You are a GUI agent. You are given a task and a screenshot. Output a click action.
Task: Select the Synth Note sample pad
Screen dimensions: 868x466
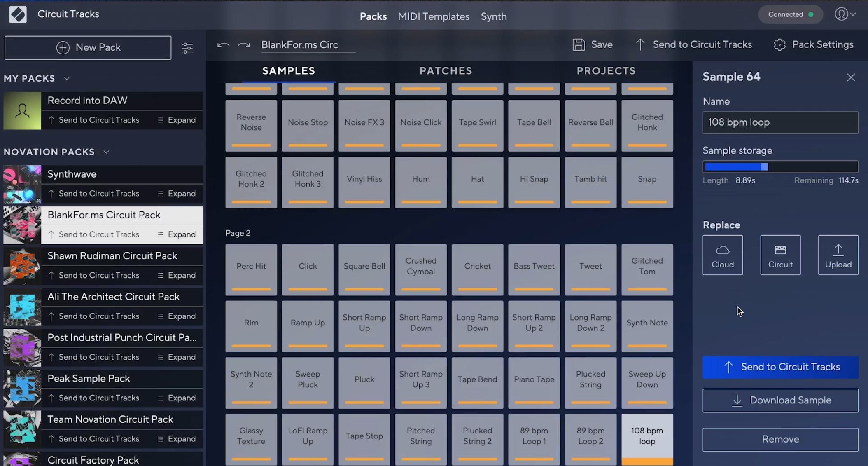647,326
